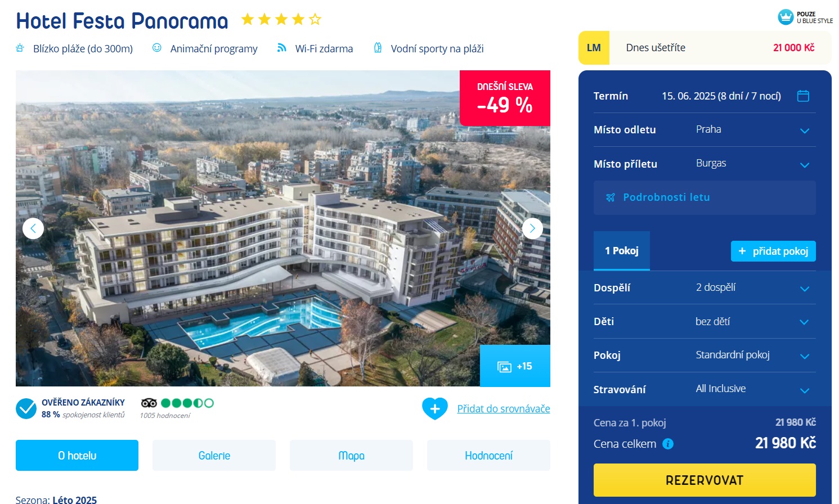Expand the Místo příletu Burgas dropdown
The height and width of the screenshot is (504, 839).
[x=705, y=164]
